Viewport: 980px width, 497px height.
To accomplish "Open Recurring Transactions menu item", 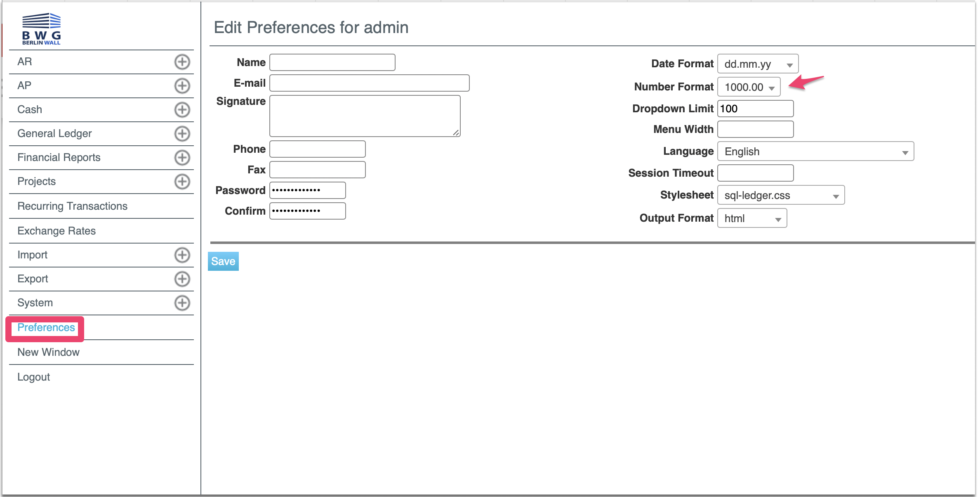I will (72, 206).
